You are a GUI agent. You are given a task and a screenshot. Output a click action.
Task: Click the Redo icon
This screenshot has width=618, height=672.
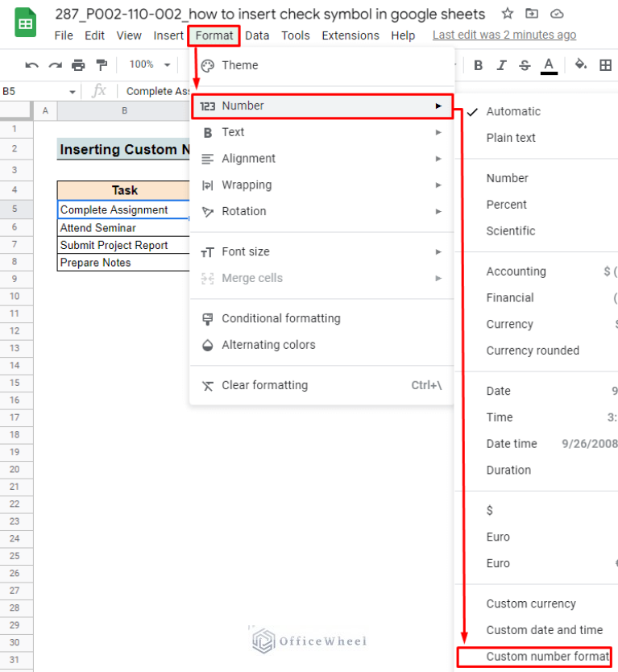click(54, 64)
